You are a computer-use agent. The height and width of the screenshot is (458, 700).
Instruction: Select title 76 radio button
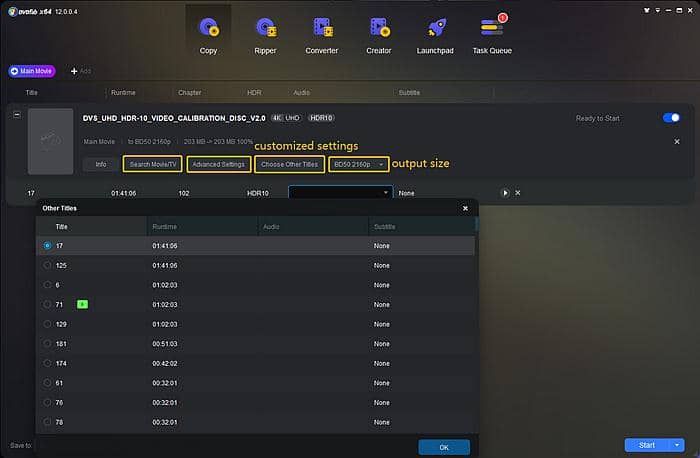[47, 403]
